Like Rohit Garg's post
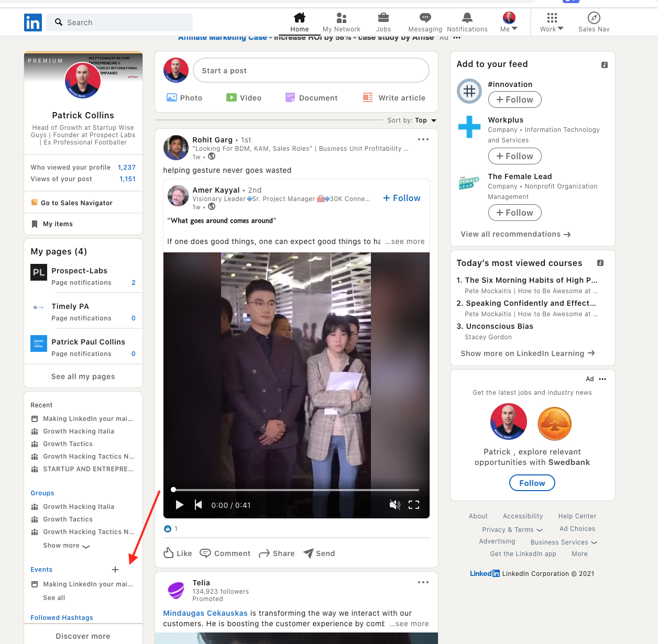 tap(178, 553)
